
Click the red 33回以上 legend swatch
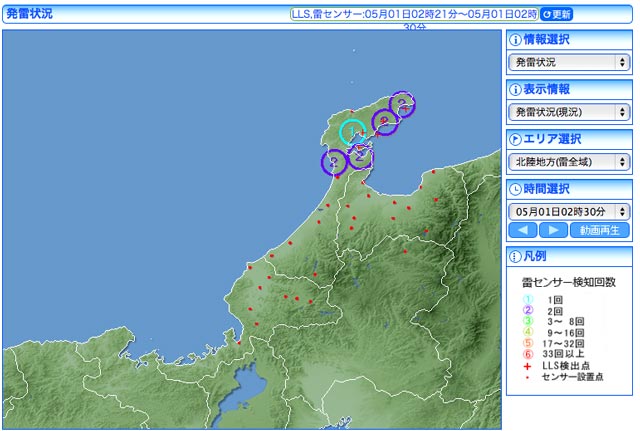[527, 352]
